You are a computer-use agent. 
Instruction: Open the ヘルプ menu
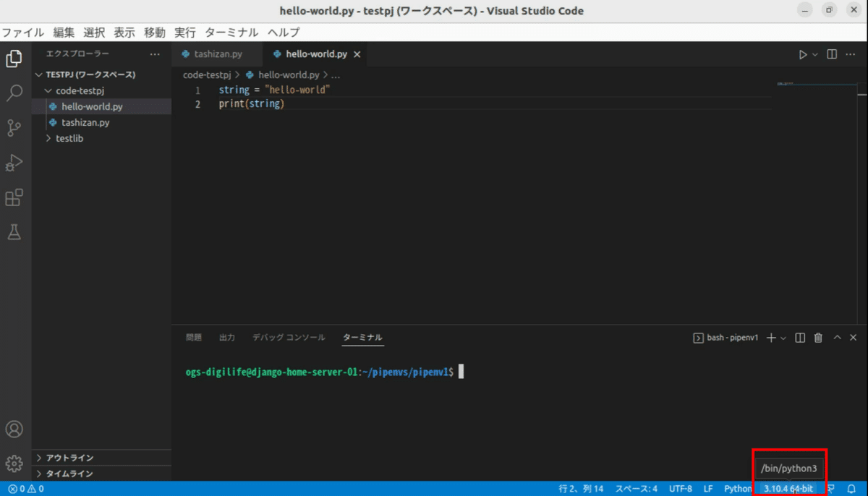284,33
